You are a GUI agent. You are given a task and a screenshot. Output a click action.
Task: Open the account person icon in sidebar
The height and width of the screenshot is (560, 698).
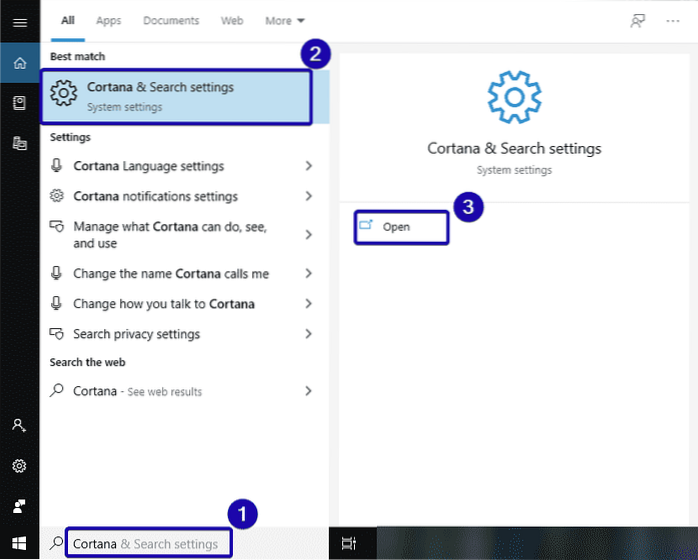point(19,425)
